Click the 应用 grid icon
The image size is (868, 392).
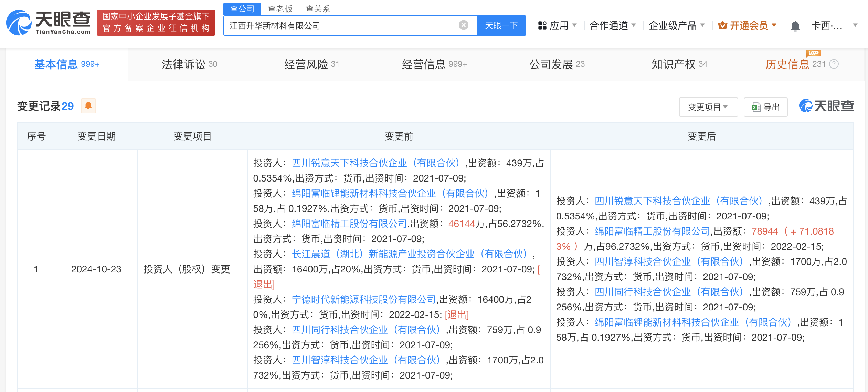[x=542, y=25]
